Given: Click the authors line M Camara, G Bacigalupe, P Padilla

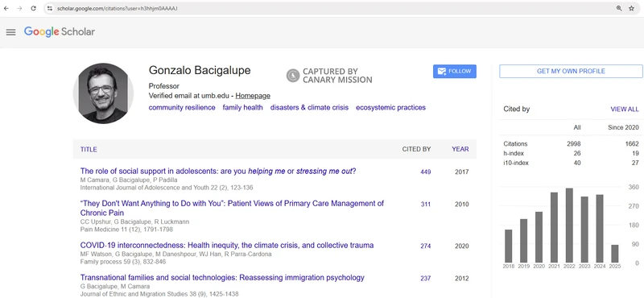Looking at the screenshot, I should 128,180.
